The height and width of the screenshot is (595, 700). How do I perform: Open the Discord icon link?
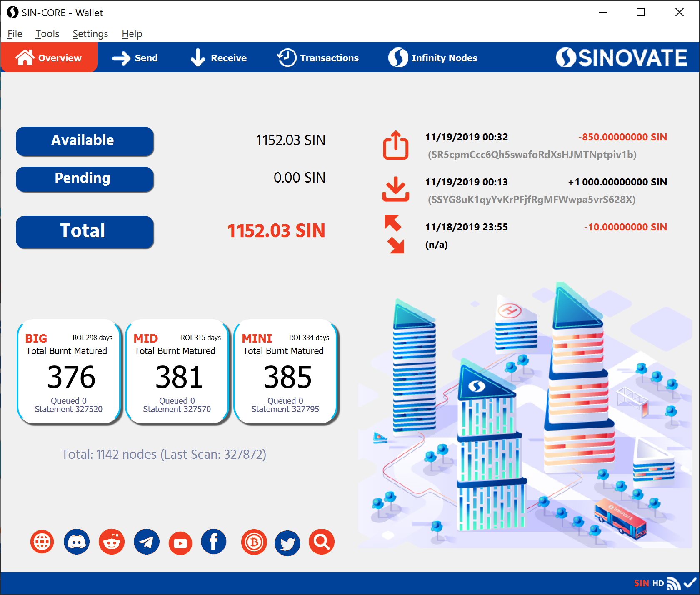coord(77,542)
